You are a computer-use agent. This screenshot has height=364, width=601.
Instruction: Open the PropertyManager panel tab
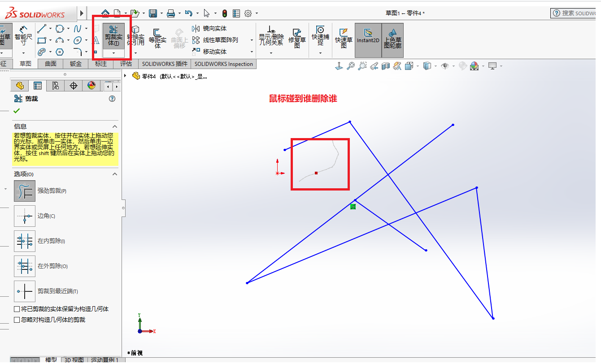(38, 86)
